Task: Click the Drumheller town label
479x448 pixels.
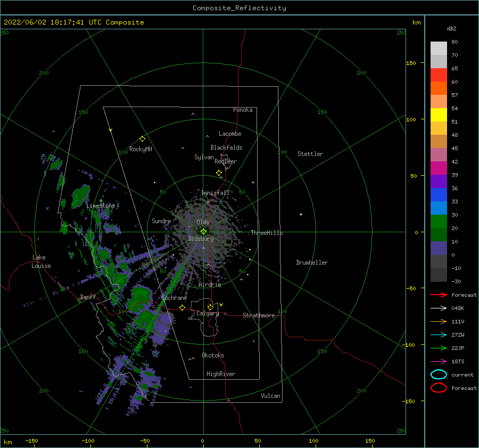Action: tap(312, 263)
